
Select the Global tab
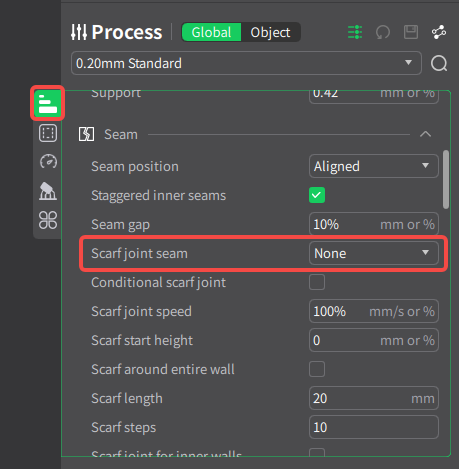point(211,32)
